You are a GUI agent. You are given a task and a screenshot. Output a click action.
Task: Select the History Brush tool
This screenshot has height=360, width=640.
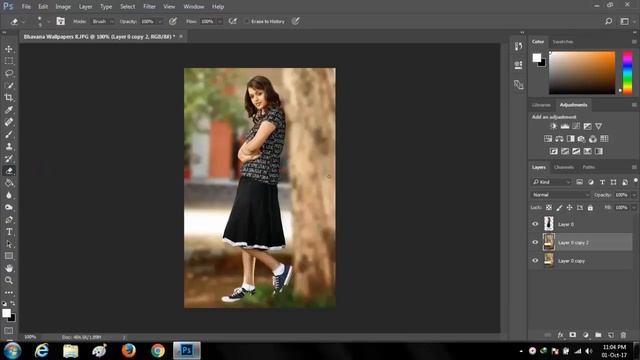tap(9, 159)
